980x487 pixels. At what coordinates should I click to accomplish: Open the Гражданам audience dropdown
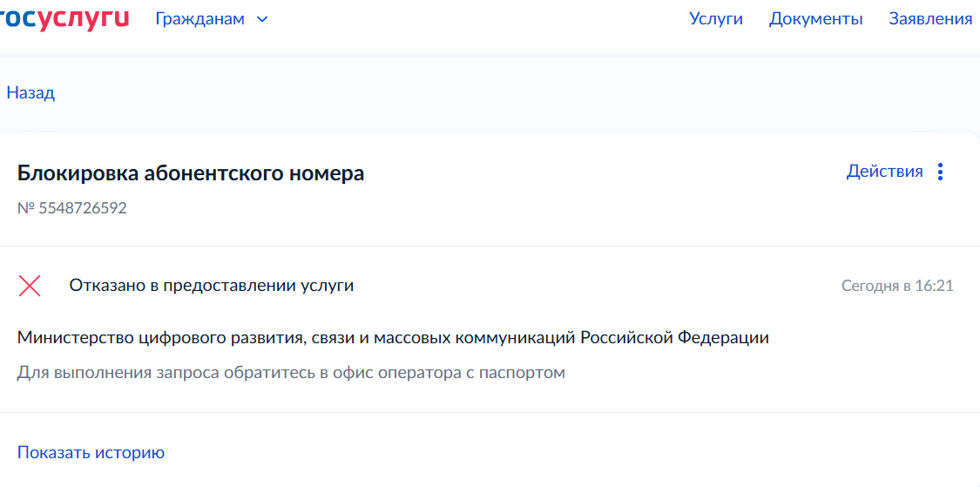tap(200, 18)
